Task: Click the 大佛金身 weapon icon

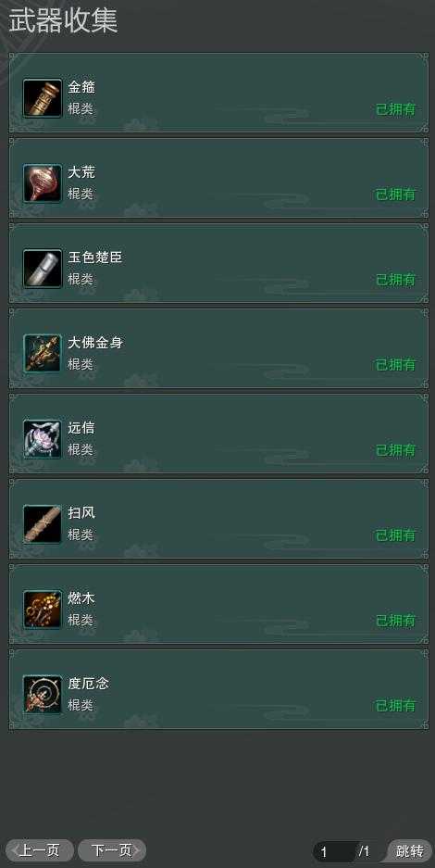Action: click(x=43, y=354)
